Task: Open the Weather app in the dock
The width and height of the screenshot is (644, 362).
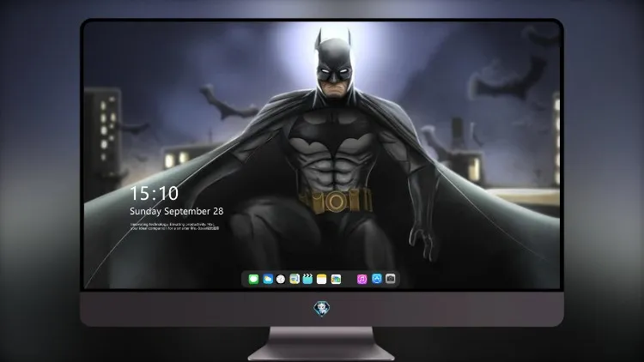Action: point(268,279)
